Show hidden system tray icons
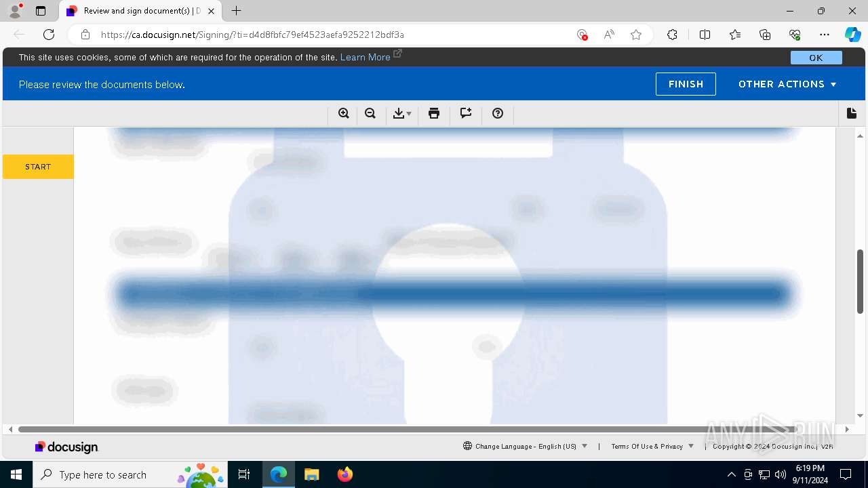 click(x=731, y=474)
